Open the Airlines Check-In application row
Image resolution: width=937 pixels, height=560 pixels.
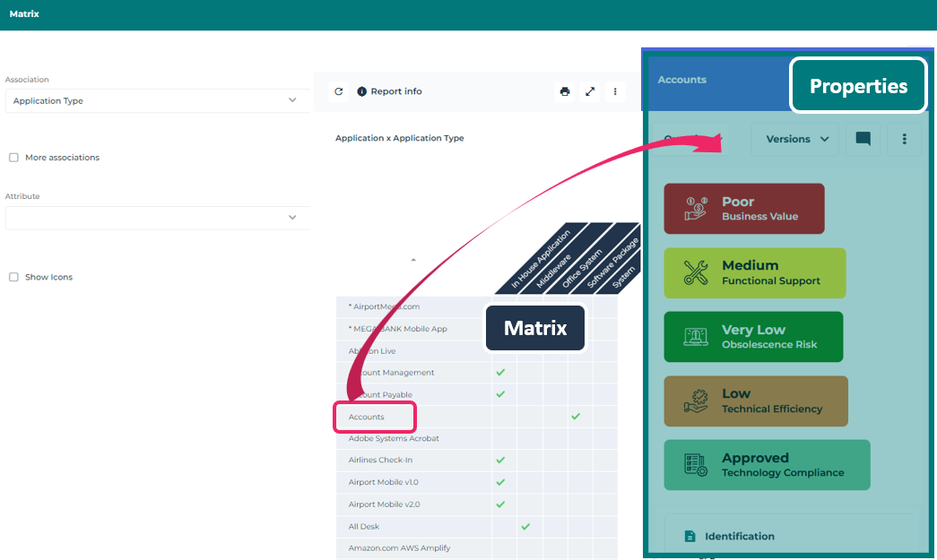coord(380,461)
